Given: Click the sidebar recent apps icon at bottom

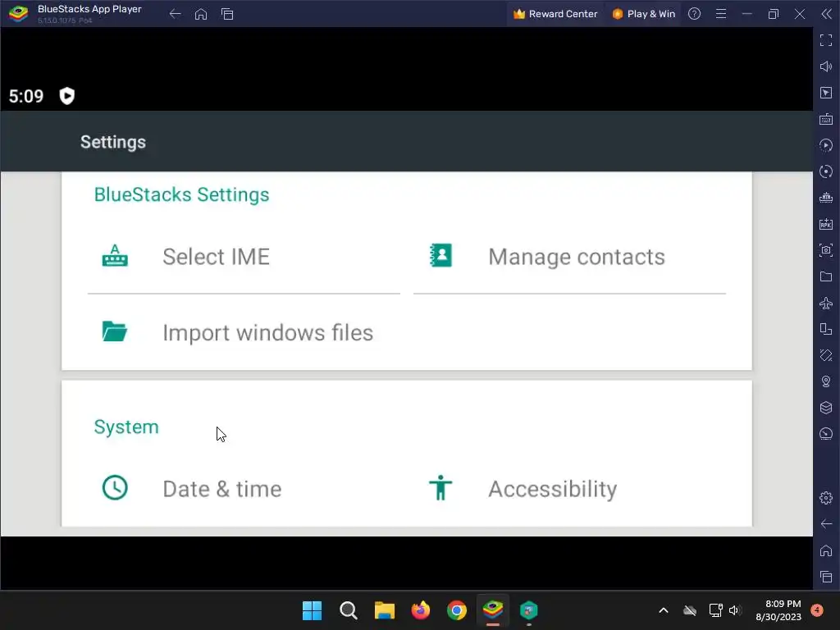Looking at the screenshot, I should (825, 577).
